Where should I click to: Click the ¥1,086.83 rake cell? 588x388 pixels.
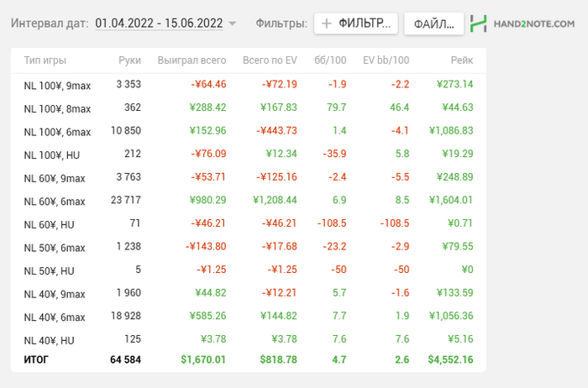[x=451, y=131]
